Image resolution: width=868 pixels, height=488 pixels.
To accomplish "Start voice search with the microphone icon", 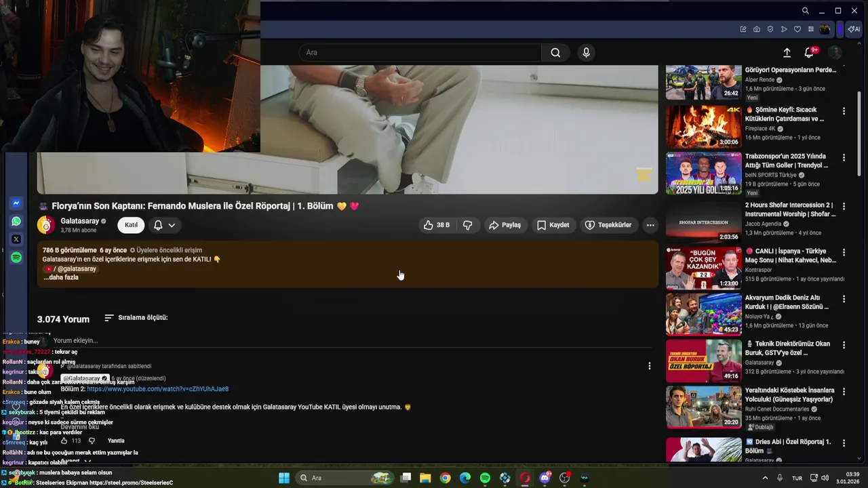I will (587, 53).
